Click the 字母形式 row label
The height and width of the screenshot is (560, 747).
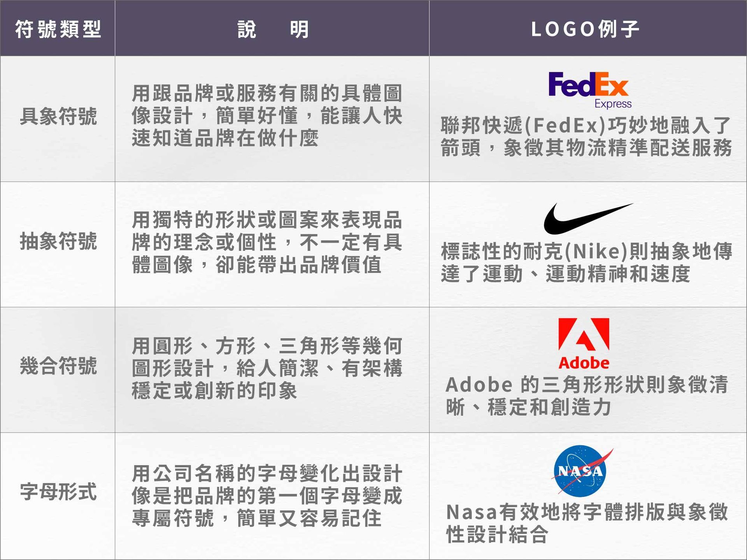tap(58, 492)
